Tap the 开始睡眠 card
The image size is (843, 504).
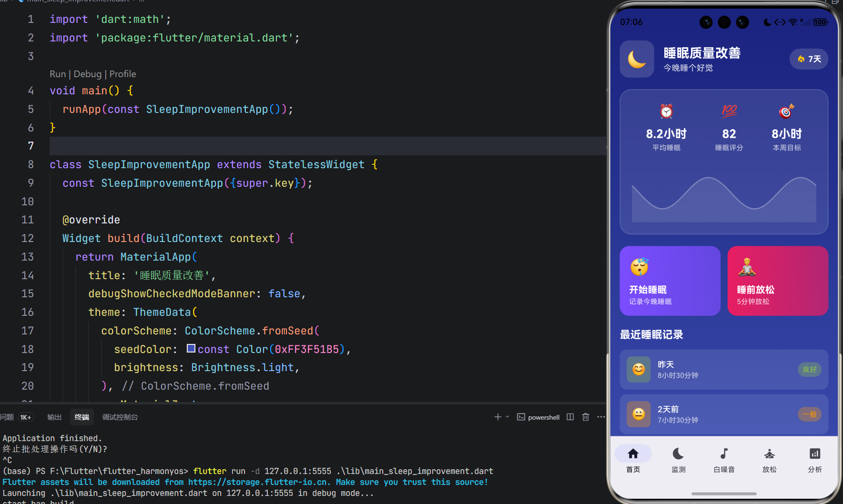tap(670, 281)
